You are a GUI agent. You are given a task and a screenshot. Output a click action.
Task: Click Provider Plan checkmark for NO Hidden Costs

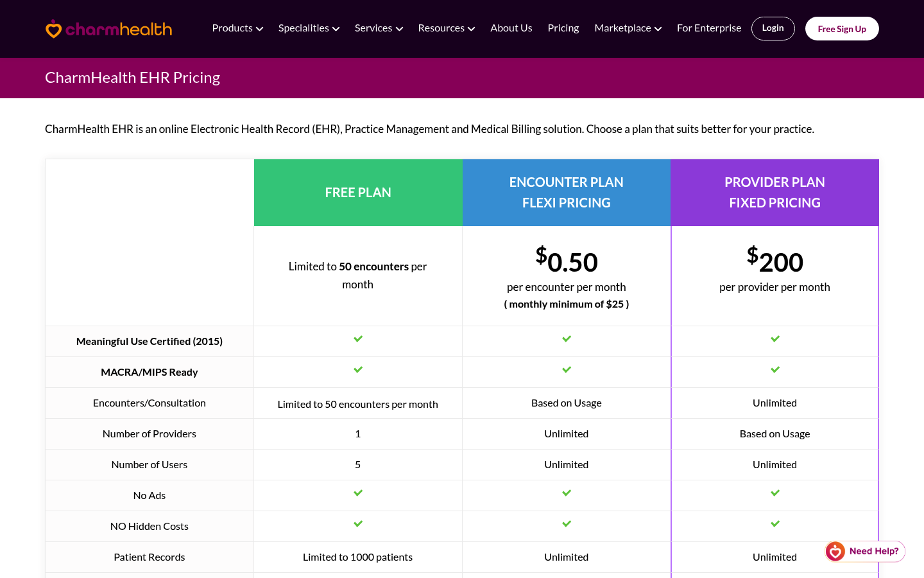coord(775,523)
